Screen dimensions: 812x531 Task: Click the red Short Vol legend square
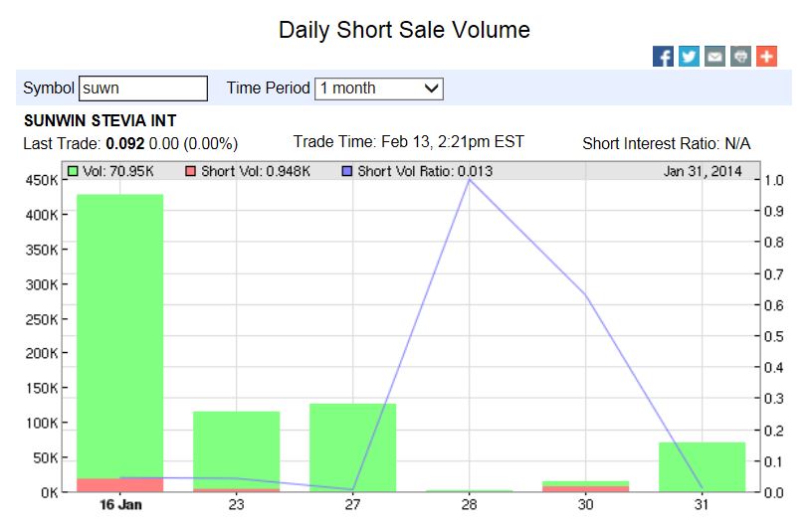tap(191, 171)
